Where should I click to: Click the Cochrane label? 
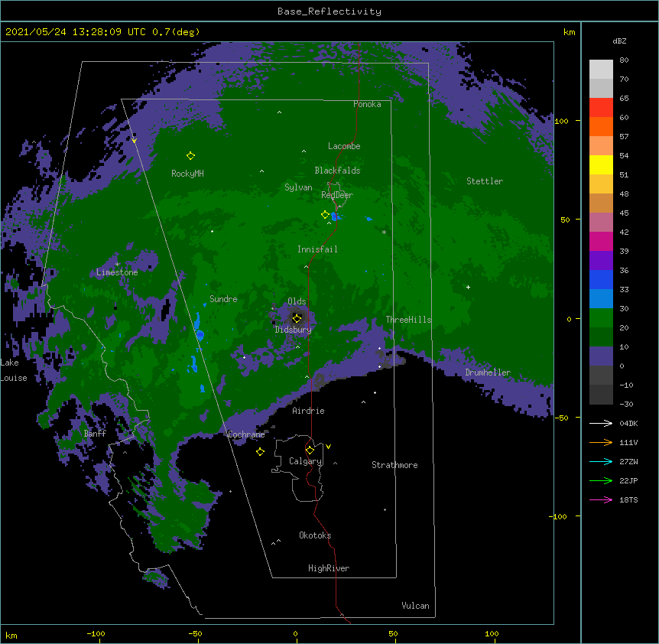[246, 434]
